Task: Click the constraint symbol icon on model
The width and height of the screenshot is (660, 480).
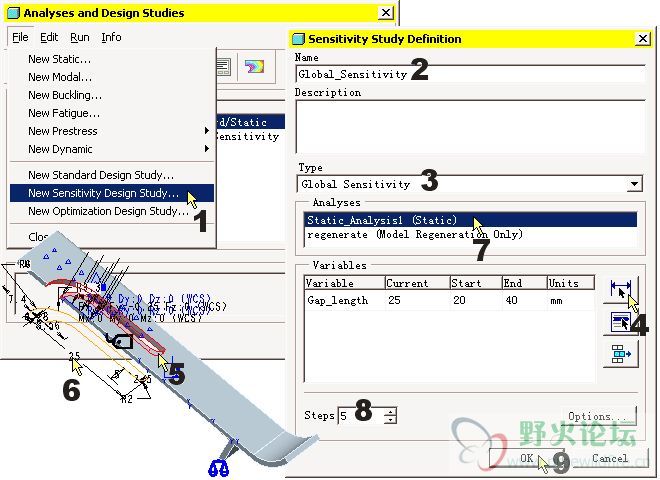Action: 219,469
